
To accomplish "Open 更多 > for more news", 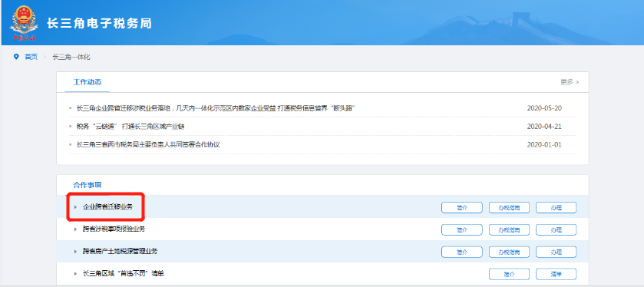I will pos(570,81).
